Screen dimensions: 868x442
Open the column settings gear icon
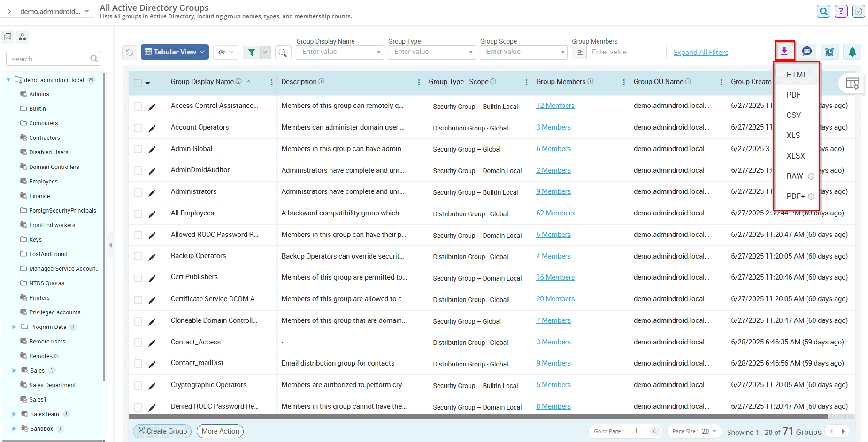pyautogui.click(x=853, y=83)
